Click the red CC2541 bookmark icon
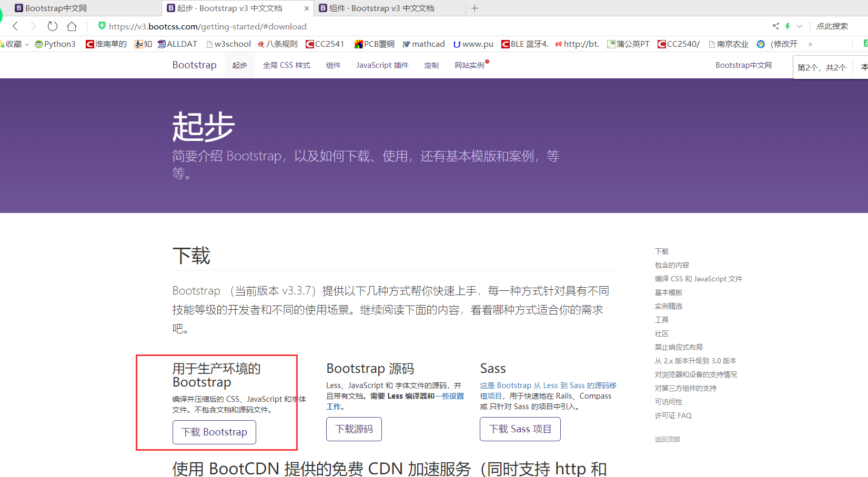The image size is (868, 477). click(x=310, y=44)
